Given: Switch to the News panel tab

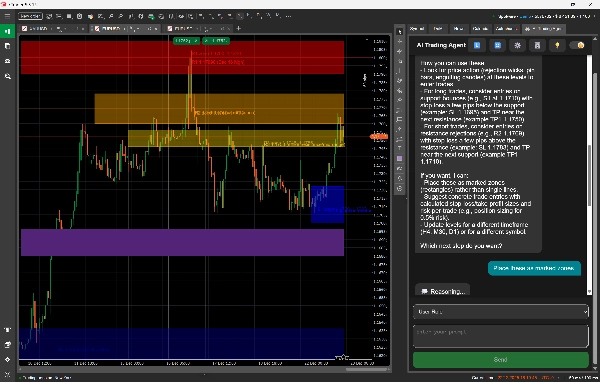Looking at the screenshot, I should click(x=458, y=29).
